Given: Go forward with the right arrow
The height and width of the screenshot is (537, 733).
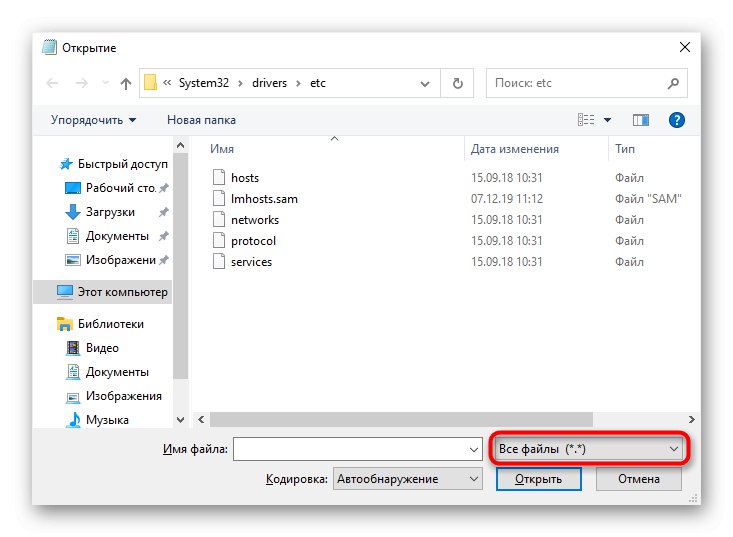Looking at the screenshot, I should (82, 83).
